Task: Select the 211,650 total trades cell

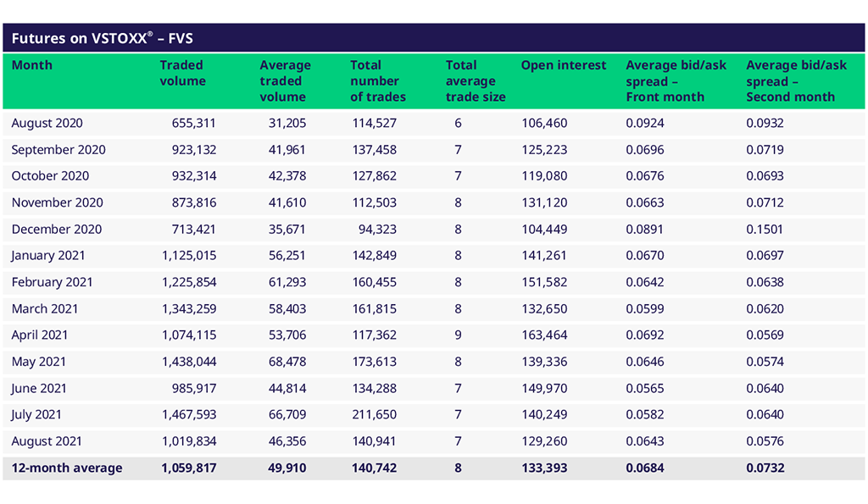Action: (374, 415)
